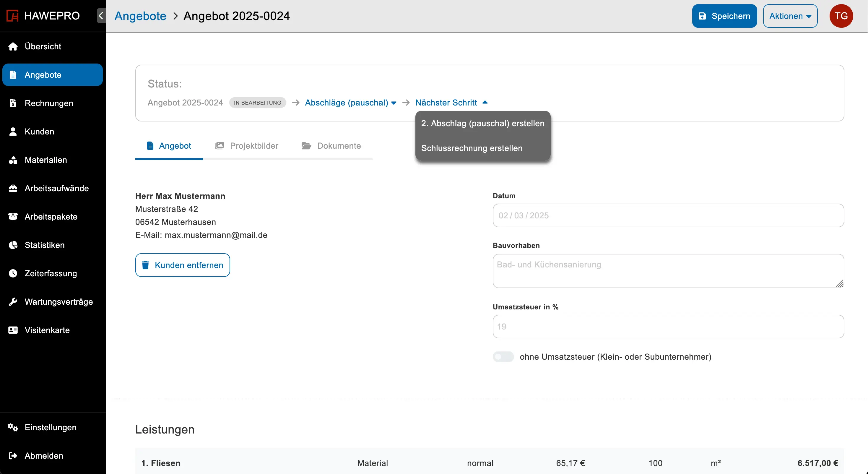Click the Dokumente tab

tap(338, 145)
